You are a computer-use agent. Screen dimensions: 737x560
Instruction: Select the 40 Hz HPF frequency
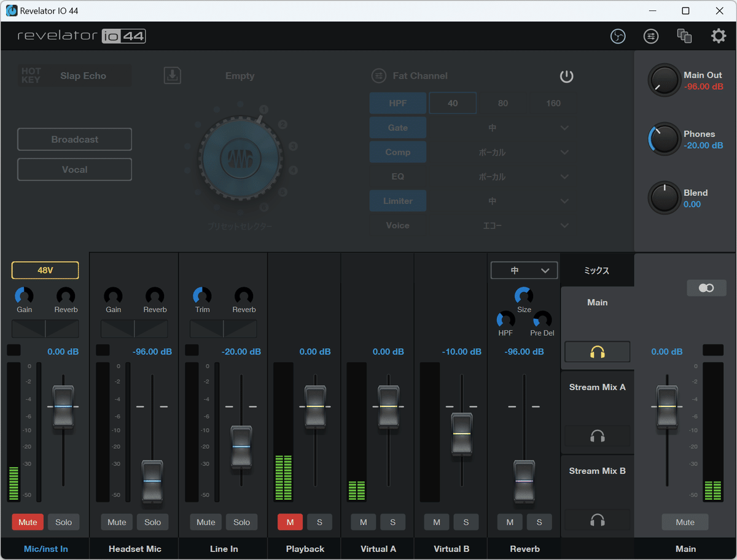(453, 103)
